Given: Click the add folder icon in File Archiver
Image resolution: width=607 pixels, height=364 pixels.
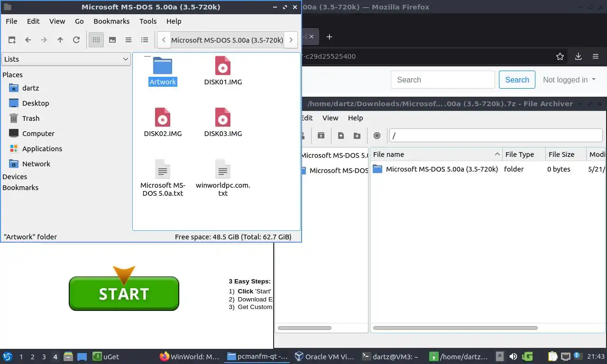Looking at the screenshot, I should (x=357, y=136).
